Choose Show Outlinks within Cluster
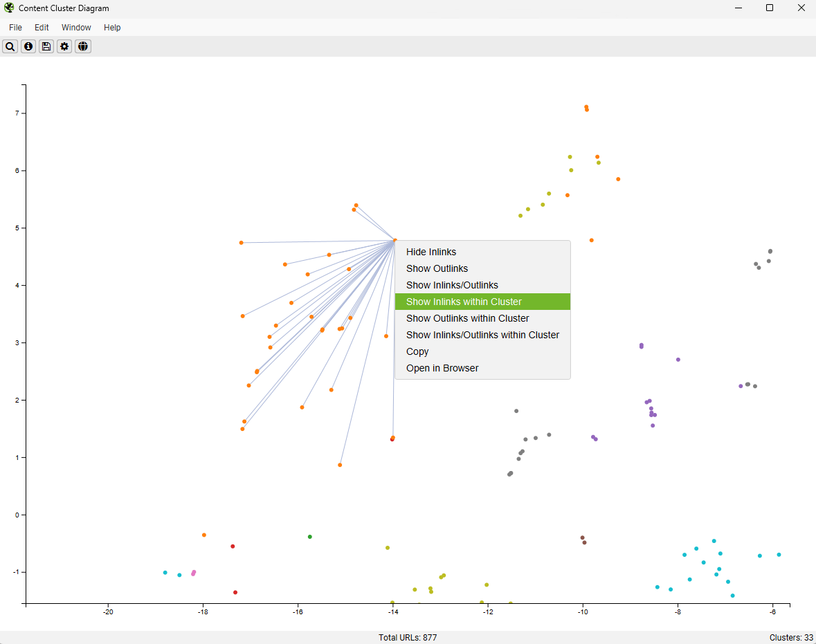This screenshot has width=816, height=644. point(467,318)
